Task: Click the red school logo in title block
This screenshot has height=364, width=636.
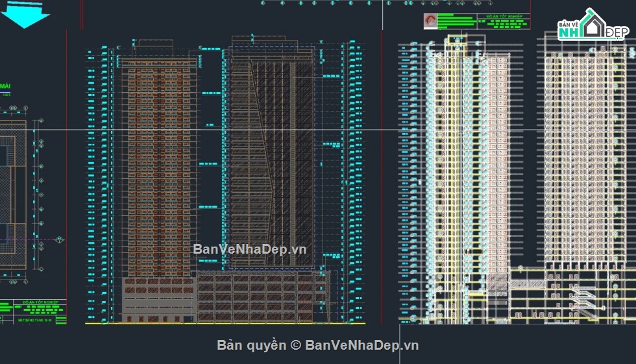Action: (x=430, y=20)
